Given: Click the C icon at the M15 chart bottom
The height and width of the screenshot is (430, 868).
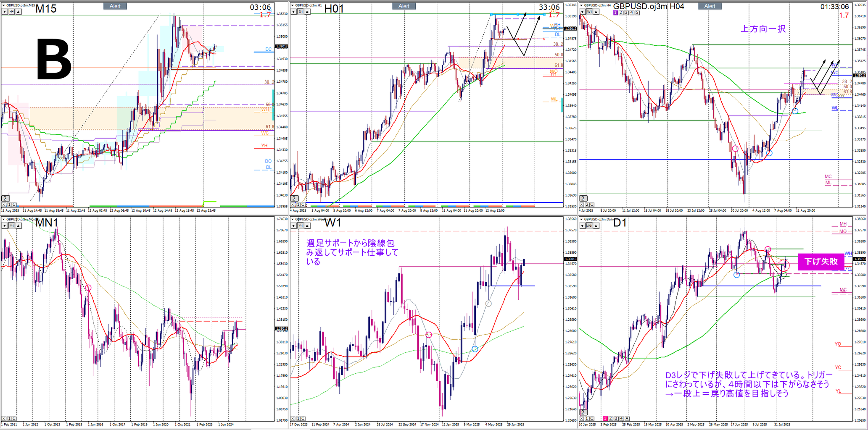Looking at the screenshot, I should (x=14, y=205).
